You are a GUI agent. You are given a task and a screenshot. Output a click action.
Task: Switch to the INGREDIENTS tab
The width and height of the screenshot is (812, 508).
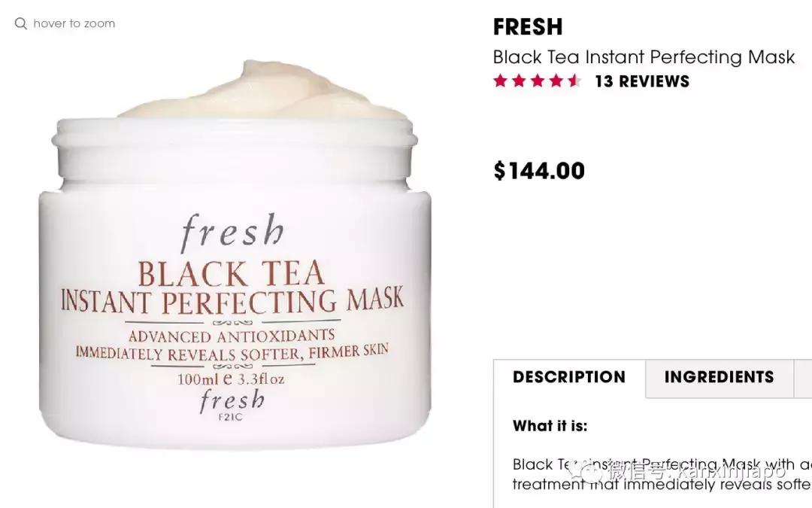tap(720, 377)
